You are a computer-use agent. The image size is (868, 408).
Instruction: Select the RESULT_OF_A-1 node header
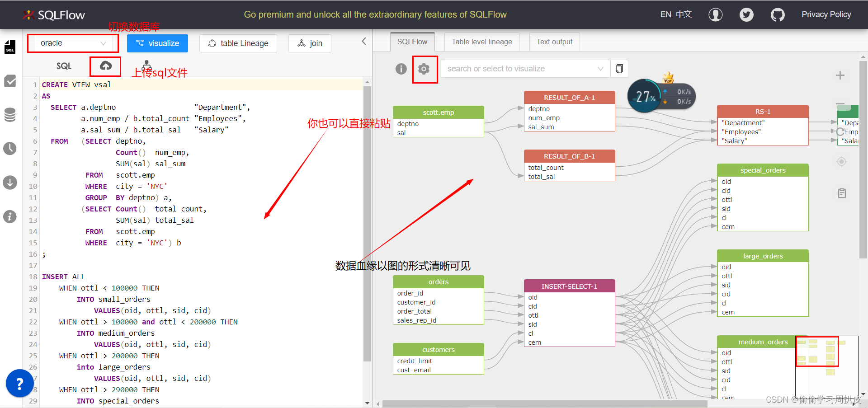570,98
